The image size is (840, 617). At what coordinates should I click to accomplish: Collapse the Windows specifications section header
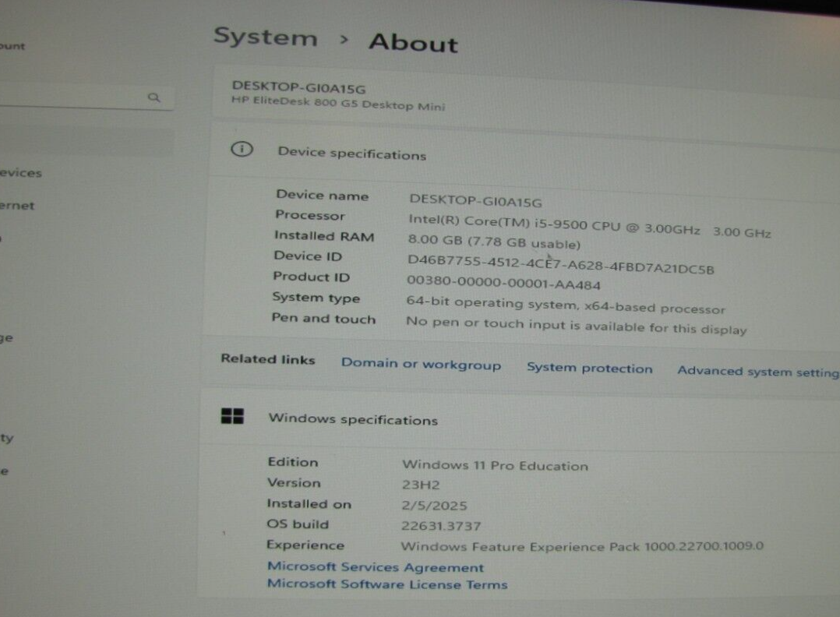point(520,419)
